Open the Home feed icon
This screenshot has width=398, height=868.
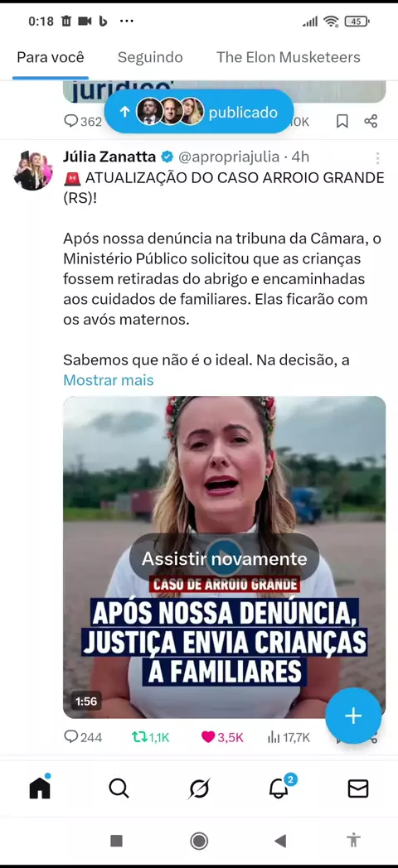[x=40, y=787]
